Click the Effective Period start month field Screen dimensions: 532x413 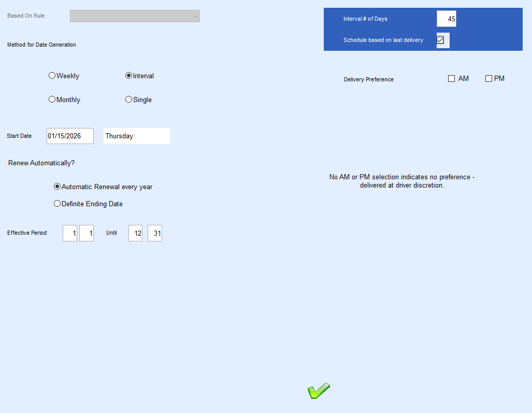click(x=70, y=233)
